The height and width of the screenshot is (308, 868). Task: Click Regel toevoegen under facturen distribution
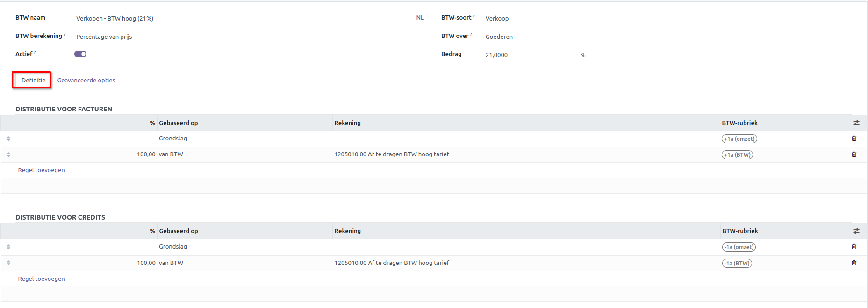41,170
